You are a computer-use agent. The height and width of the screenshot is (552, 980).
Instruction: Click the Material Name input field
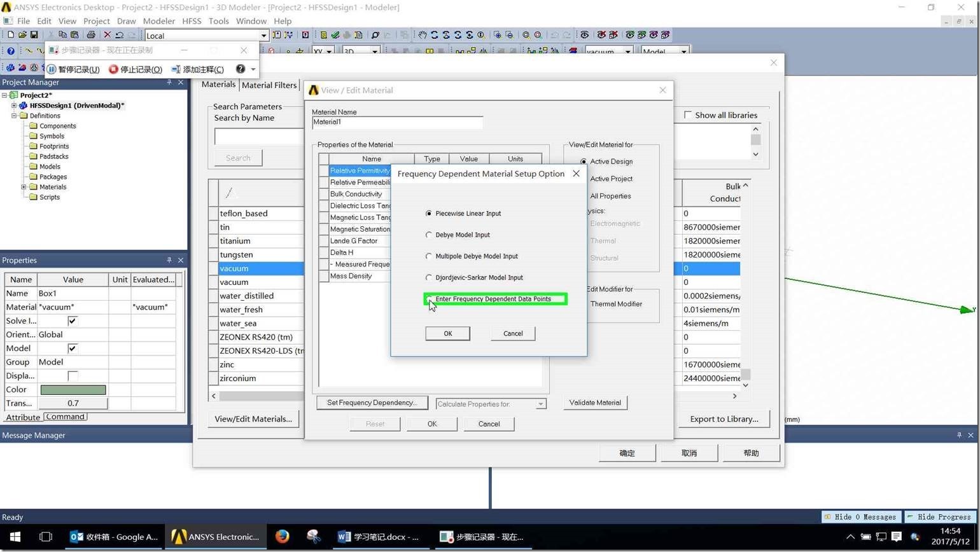coord(397,122)
